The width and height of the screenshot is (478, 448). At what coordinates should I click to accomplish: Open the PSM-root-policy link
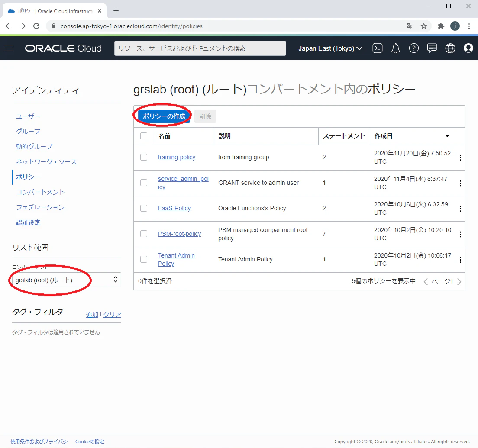click(179, 234)
